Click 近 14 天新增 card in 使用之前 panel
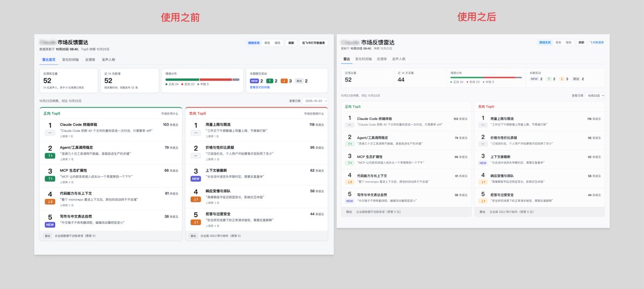This screenshot has width=644, height=289. [130, 81]
